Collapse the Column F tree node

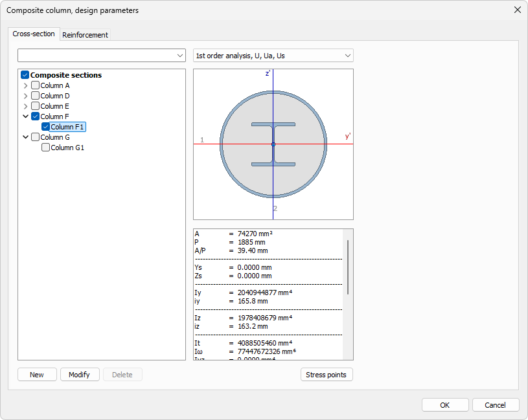coord(26,116)
